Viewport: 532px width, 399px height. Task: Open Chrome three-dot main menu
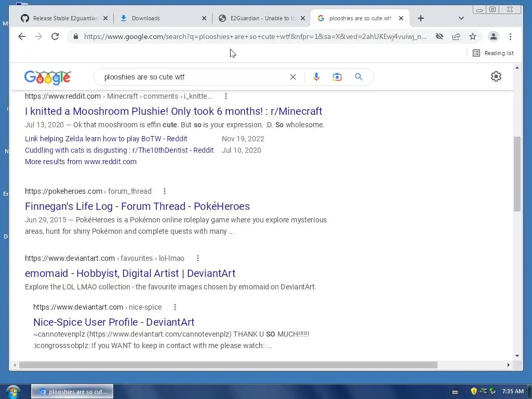pos(510,37)
